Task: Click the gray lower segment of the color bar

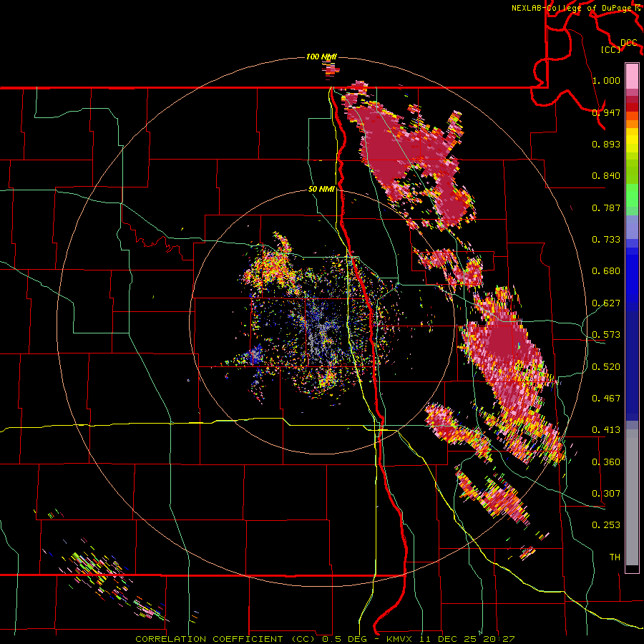Action: click(x=632, y=497)
